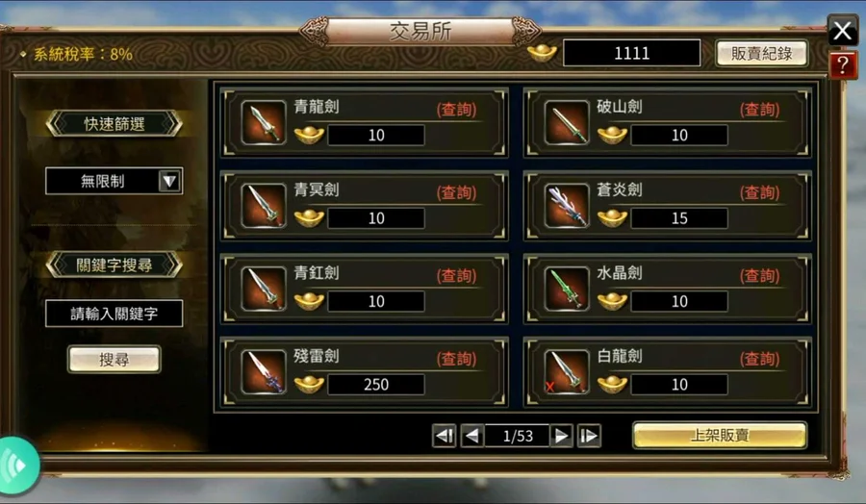866x504 pixels.
Task: Select the 水晶劍 green sword icon
Action: click(x=567, y=289)
